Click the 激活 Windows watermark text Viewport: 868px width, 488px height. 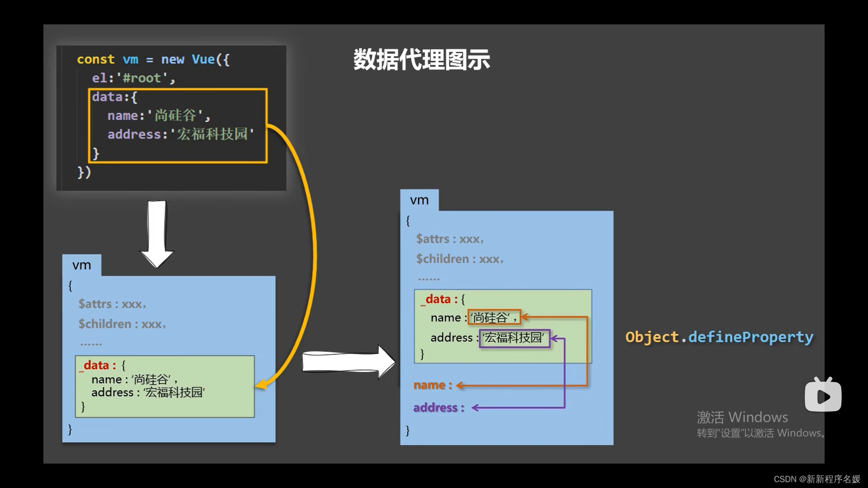click(742, 417)
